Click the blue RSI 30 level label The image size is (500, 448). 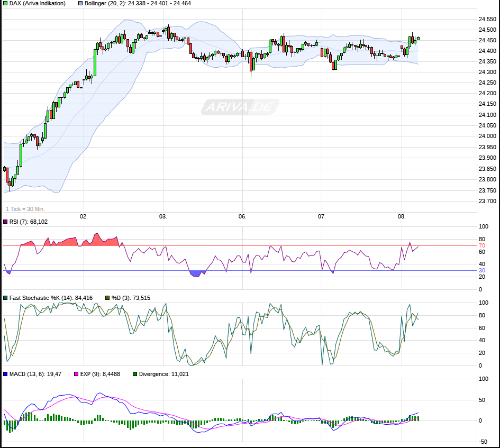[x=481, y=270]
